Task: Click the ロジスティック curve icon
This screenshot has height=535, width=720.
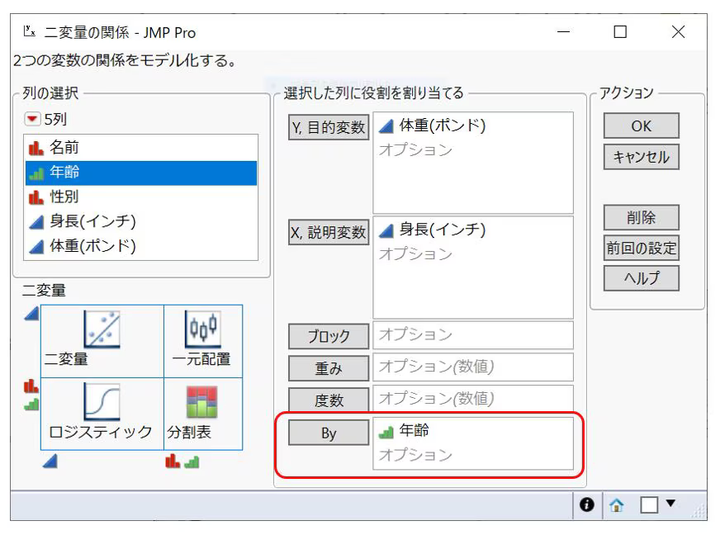Action: 102,402
